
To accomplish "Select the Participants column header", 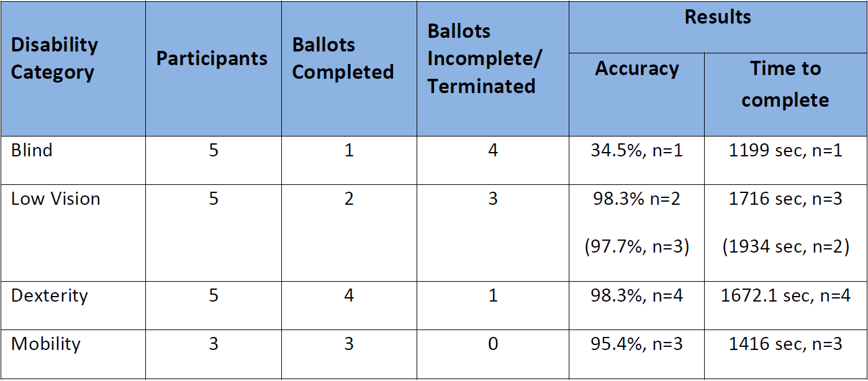I will pos(213,68).
